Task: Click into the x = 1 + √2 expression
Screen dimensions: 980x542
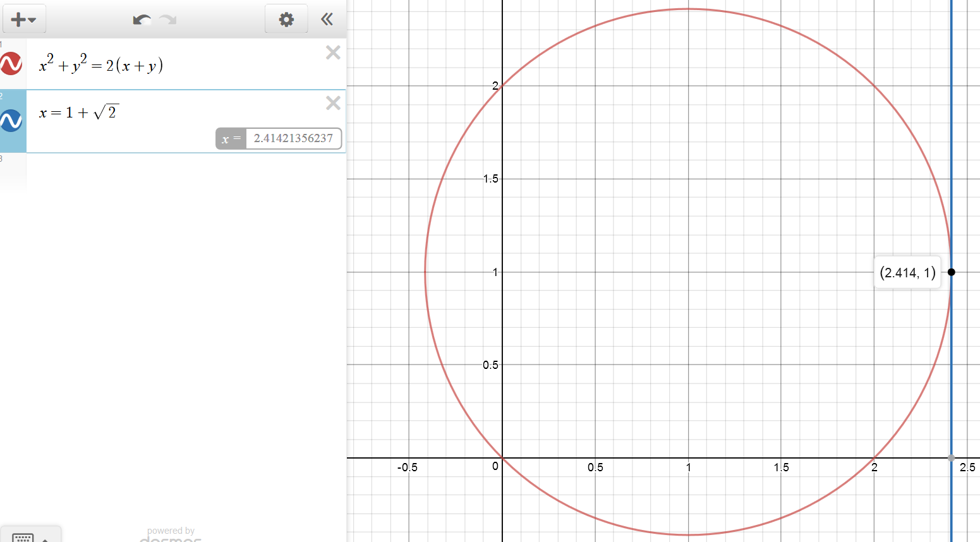Action: point(79,113)
